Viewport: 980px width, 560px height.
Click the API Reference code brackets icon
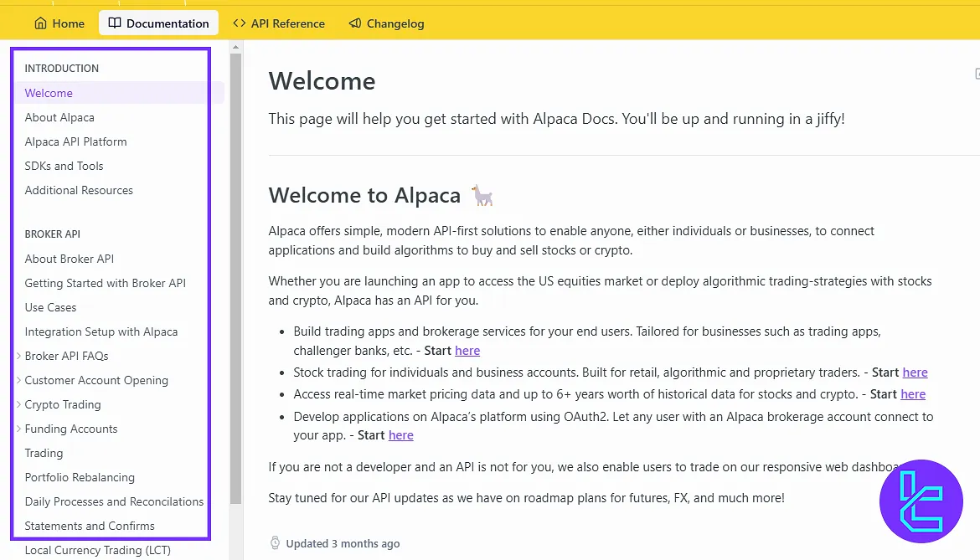pos(240,23)
